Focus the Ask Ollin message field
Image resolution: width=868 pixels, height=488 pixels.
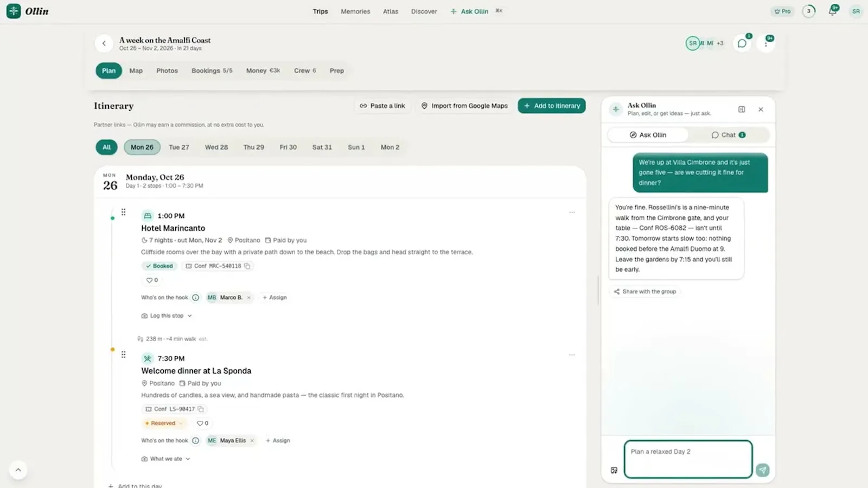(688, 459)
